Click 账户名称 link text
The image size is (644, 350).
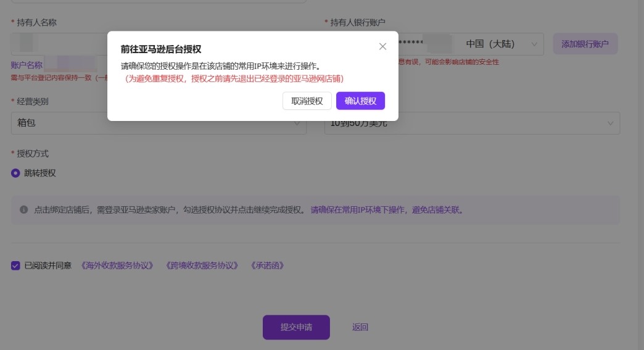coord(27,65)
